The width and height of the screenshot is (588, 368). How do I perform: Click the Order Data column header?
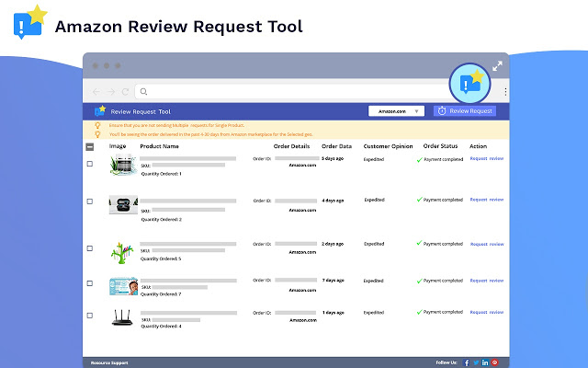coord(337,146)
